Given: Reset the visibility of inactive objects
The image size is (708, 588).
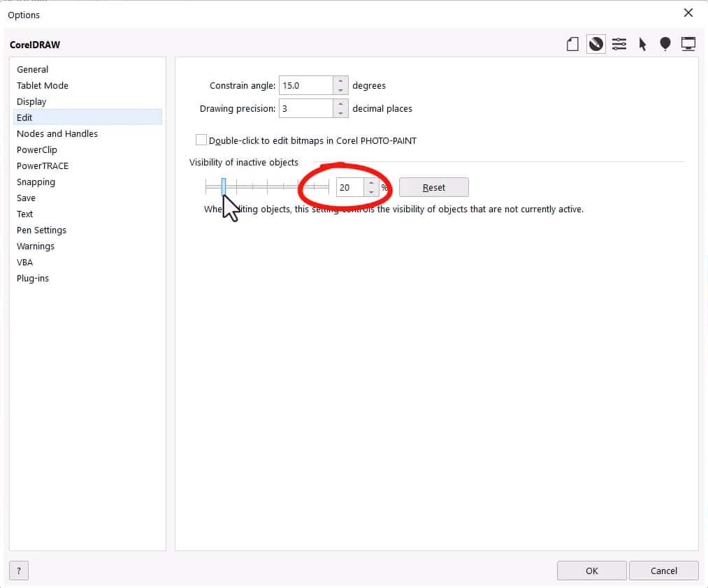Looking at the screenshot, I should pyautogui.click(x=433, y=187).
